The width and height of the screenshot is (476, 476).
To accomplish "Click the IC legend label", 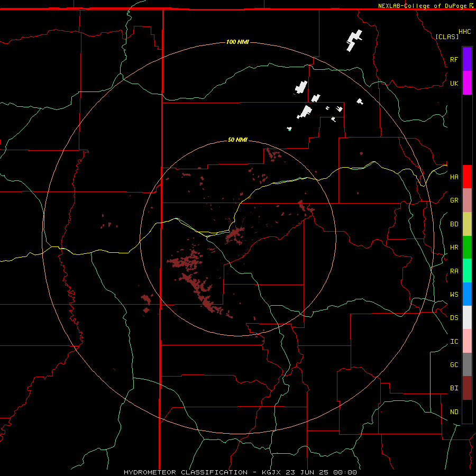I will tap(454, 342).
